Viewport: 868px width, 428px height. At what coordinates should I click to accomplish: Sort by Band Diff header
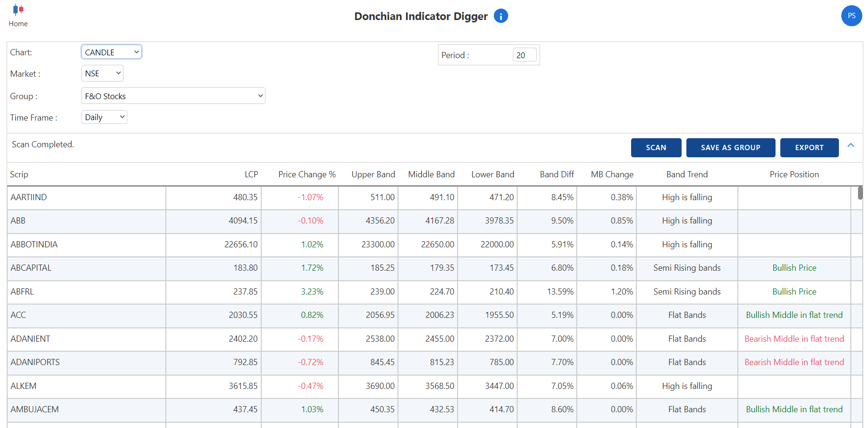click(x=557, y=174)
